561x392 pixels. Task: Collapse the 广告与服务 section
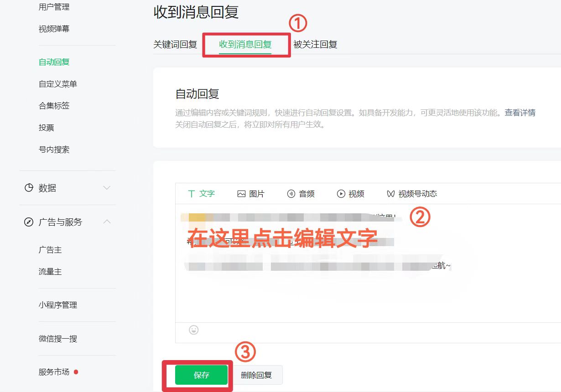coord(107,222)
